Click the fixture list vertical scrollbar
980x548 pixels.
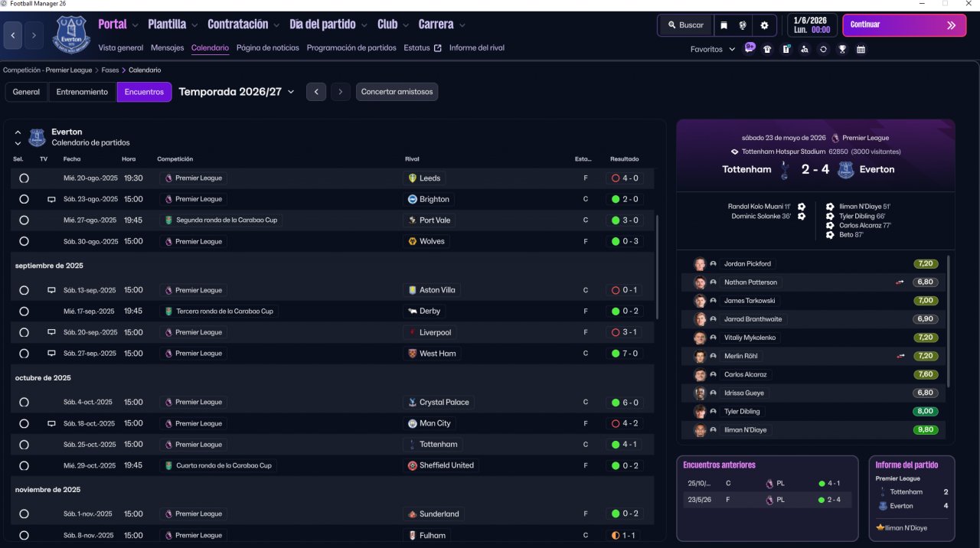657,266
